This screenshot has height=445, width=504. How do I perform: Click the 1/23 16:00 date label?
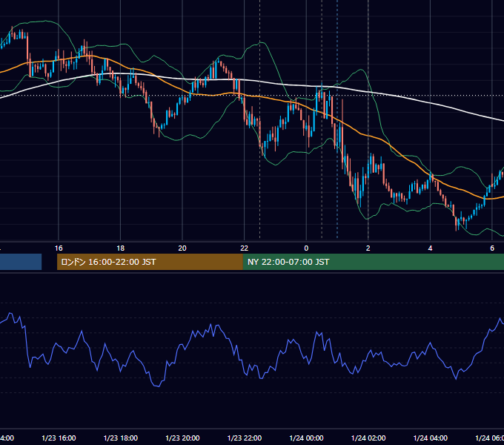point(59,438)
